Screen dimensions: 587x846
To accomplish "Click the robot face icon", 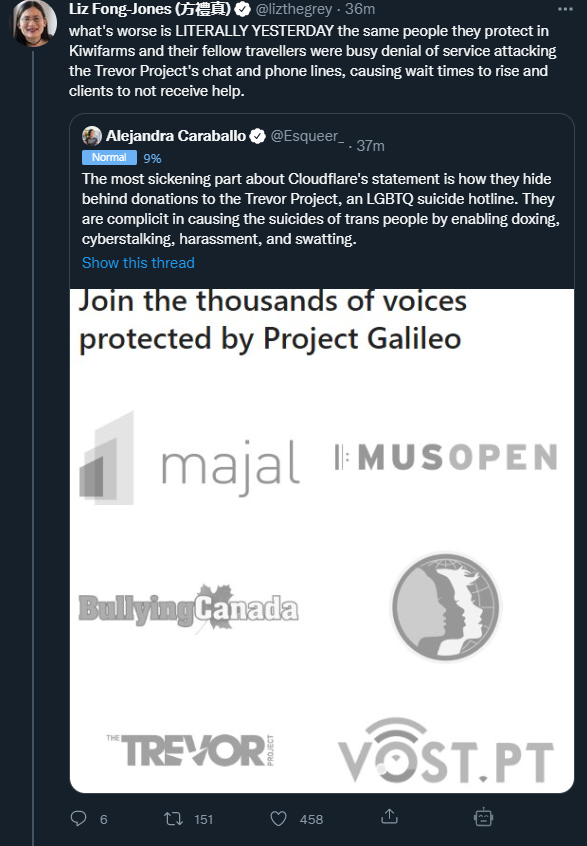I will [x=483, y=817].
